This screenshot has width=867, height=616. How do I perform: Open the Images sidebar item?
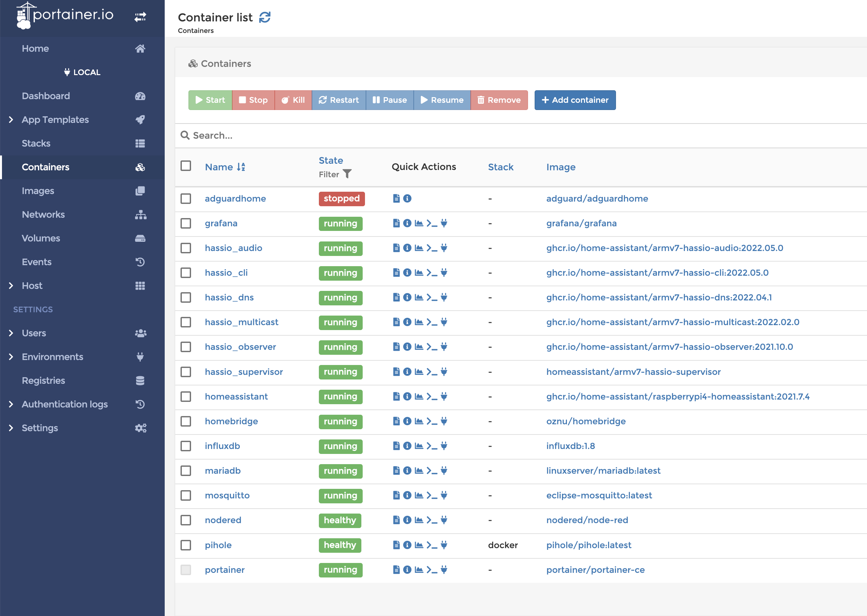click(82, 191)
